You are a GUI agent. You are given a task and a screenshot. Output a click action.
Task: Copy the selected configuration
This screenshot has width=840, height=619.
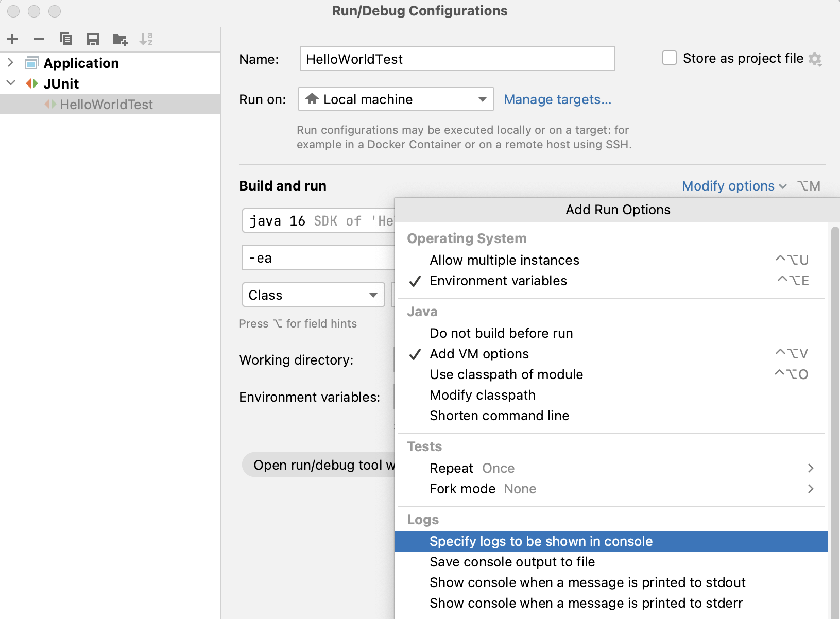(x=66, y=39)
